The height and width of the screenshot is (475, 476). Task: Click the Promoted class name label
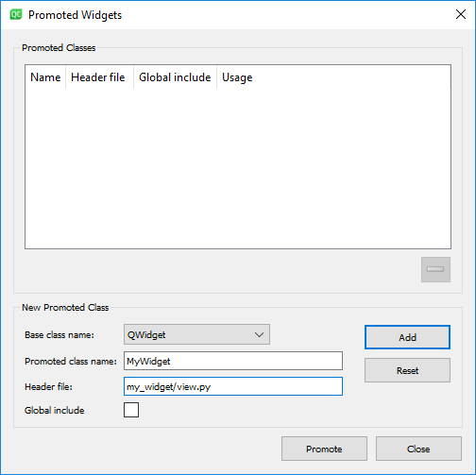[71, 362]
